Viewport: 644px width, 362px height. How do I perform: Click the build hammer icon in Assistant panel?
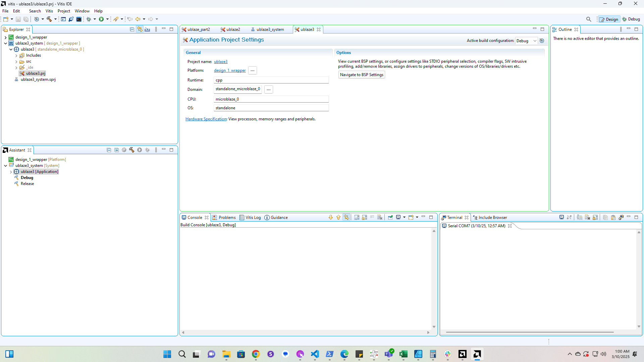coord(132,150)
